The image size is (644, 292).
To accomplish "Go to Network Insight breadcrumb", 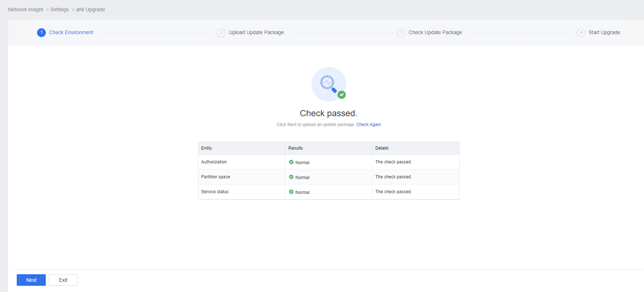I will pos(25,10).
